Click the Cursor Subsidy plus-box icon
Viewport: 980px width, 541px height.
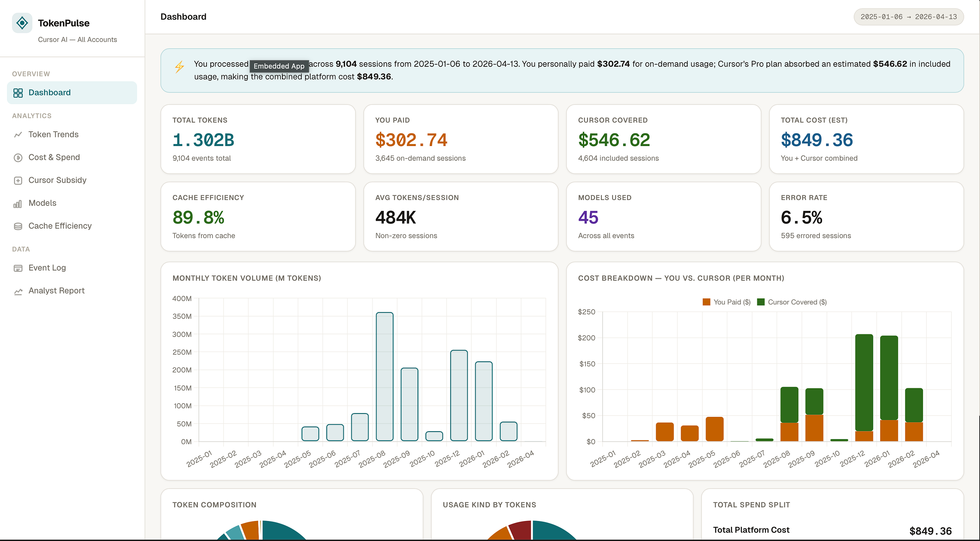click(18, 180)
